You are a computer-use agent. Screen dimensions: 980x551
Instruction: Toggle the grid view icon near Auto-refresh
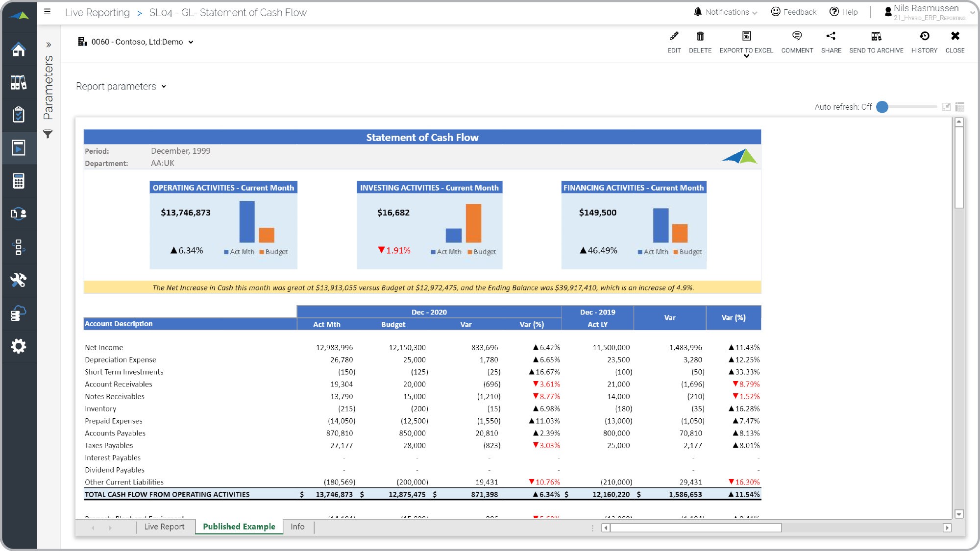tap(959, 107)
